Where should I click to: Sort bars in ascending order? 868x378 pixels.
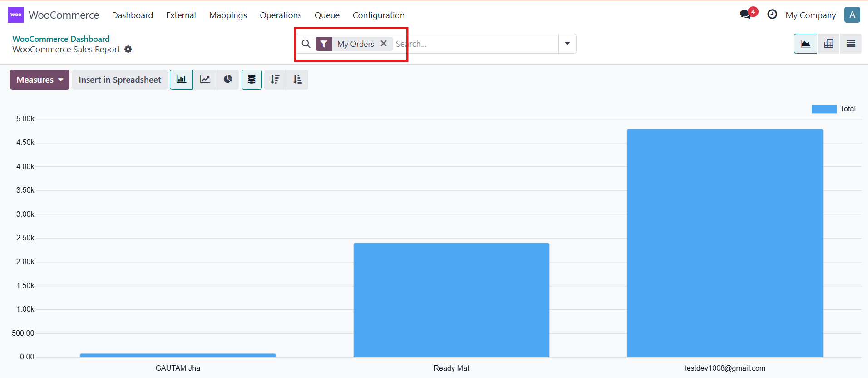(297, 80)
